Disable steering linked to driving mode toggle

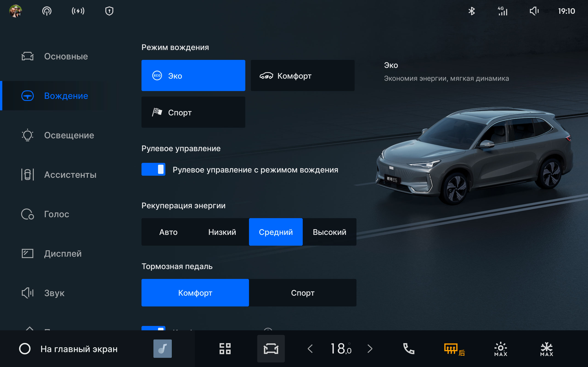(153, 170)
